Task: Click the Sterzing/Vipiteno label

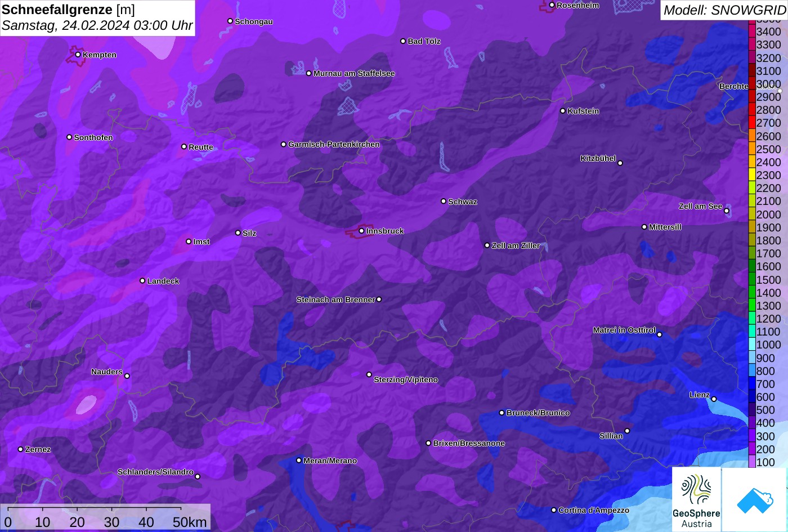Action: pos(405,379)
